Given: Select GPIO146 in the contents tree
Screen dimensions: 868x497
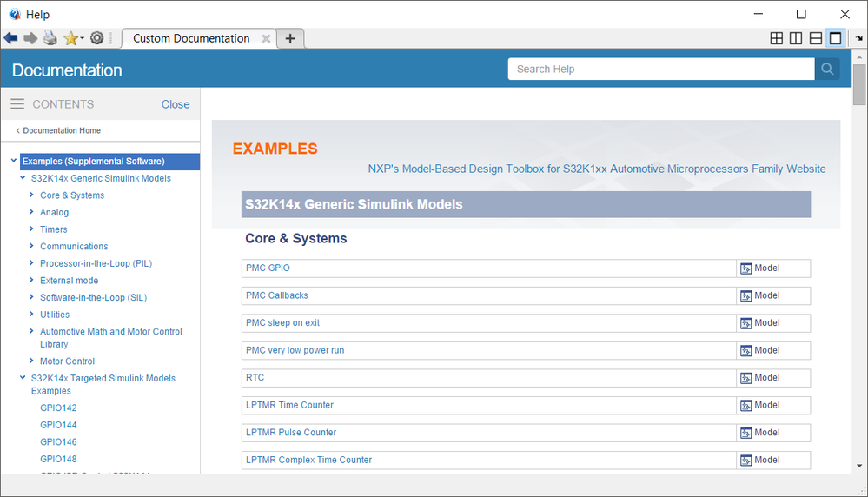Looking at the screenshot, I should point(58,442).
